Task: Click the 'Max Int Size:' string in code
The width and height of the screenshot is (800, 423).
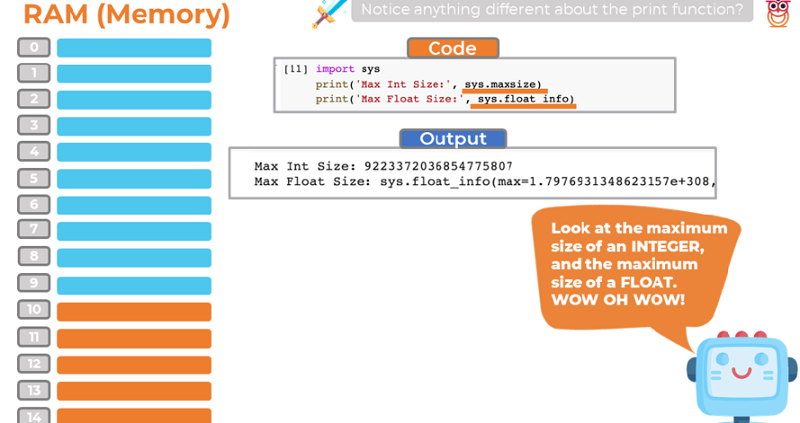Action: pos(404,84)
